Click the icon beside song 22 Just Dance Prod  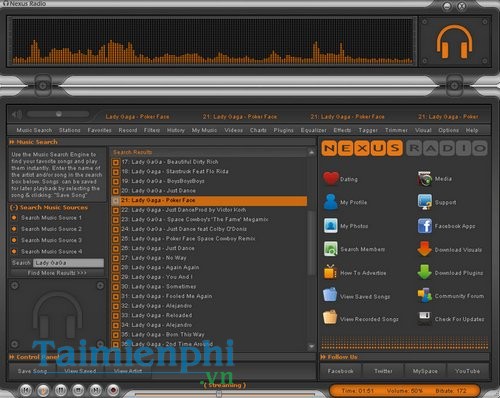(x=116, y=210)
